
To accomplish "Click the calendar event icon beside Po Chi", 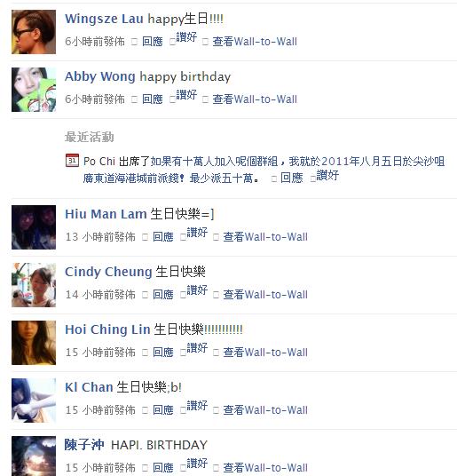I will click(x=72, y=160).
